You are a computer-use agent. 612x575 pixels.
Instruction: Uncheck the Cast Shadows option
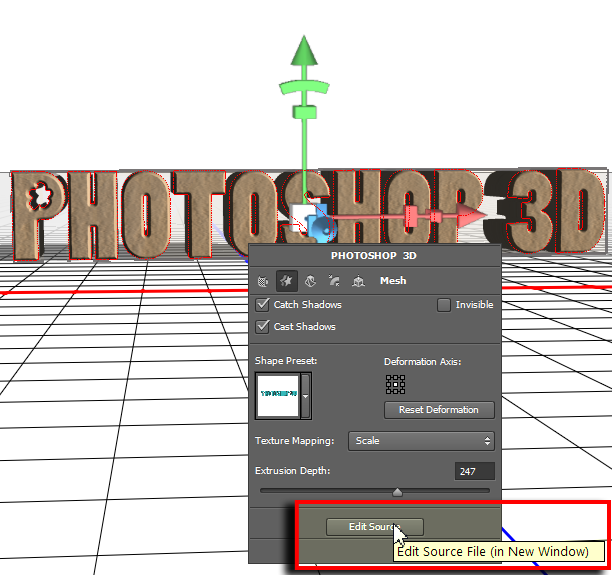[263, 327]
